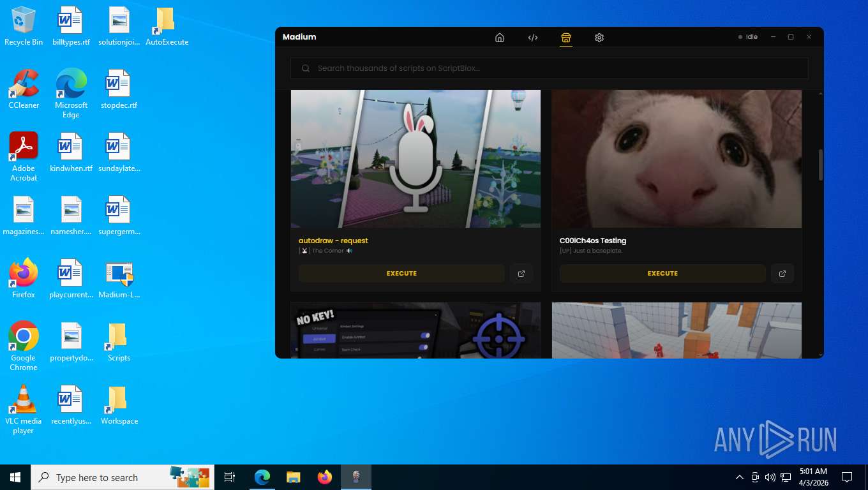This screenshot has width=868, height=490.
Task: Minimize the Madium window
Action: coord(773,37)
